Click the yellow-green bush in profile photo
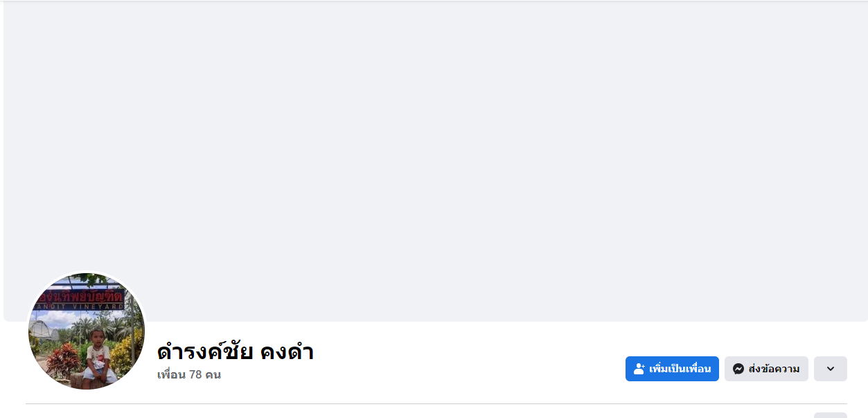Viewport: 868px width, 418px height. (x=125, y=352)
